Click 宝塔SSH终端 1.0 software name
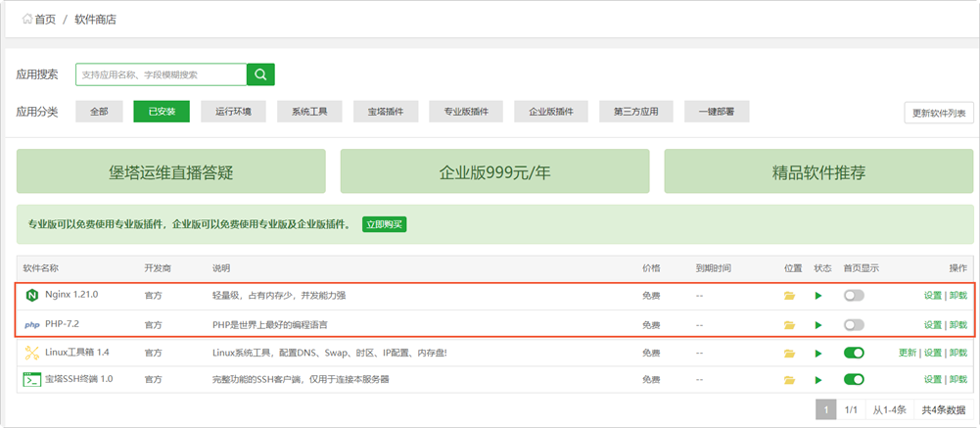The image size is (980, 428). pos(78,379)
